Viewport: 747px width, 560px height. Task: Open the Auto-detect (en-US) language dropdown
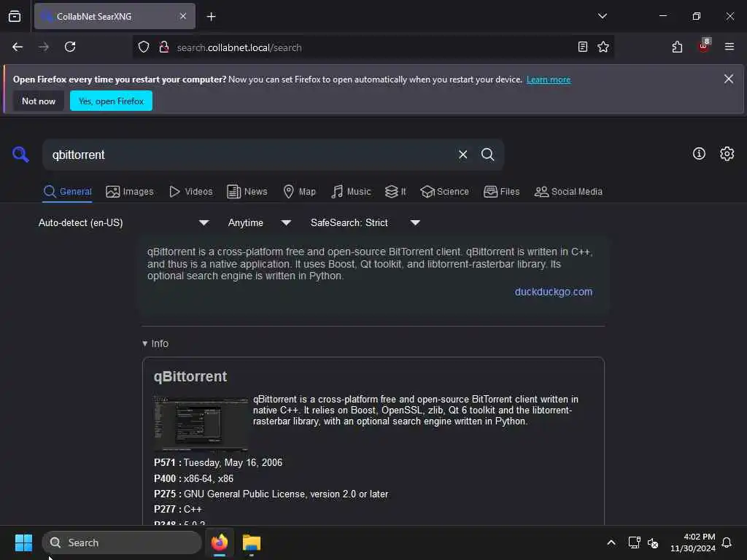[123, 223]
